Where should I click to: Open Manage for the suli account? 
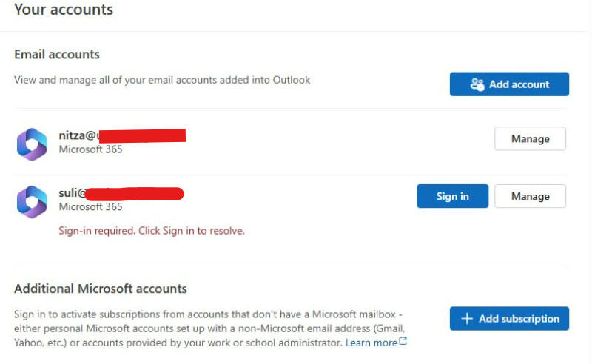[x=530, y=196]
